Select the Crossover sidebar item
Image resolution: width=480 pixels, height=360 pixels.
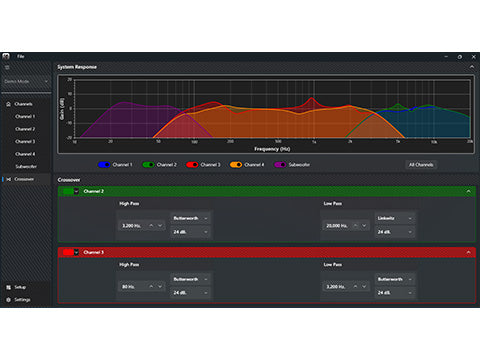(26, 179)
